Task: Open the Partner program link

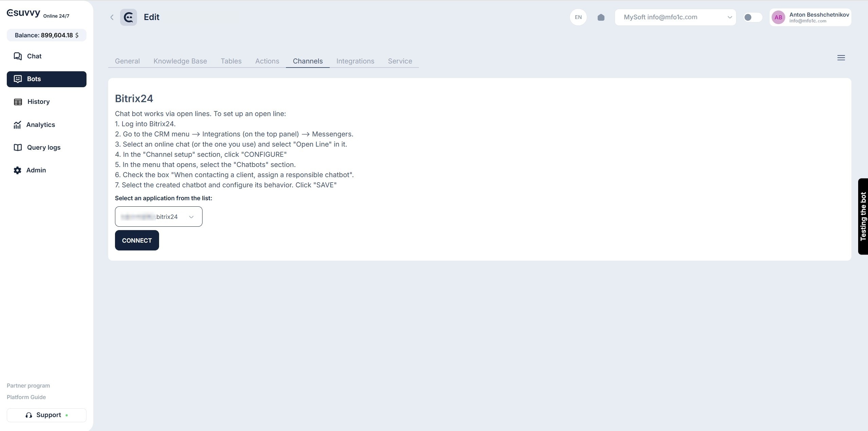Action: (x=28, y=386)
